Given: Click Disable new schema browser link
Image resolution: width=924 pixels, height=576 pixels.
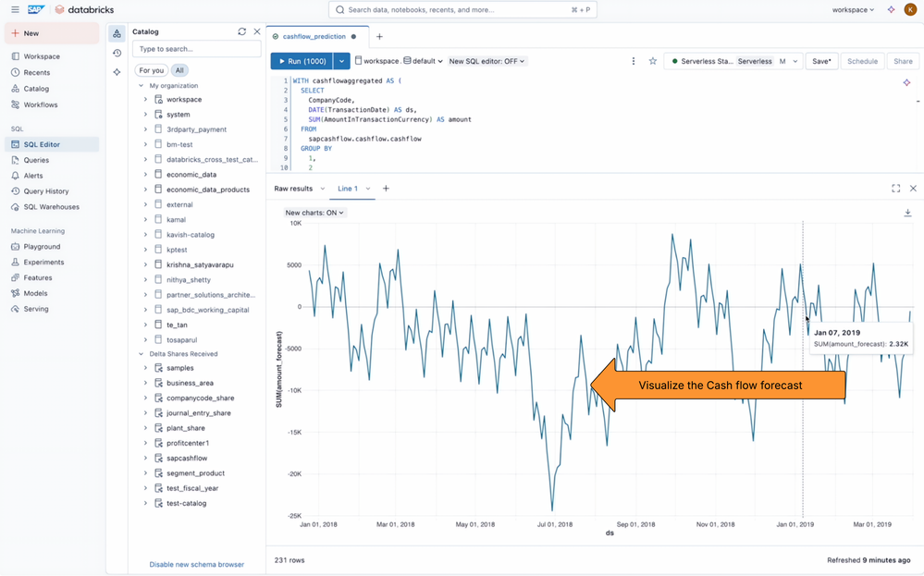Looking at the screenshot, I should (196, 564).
